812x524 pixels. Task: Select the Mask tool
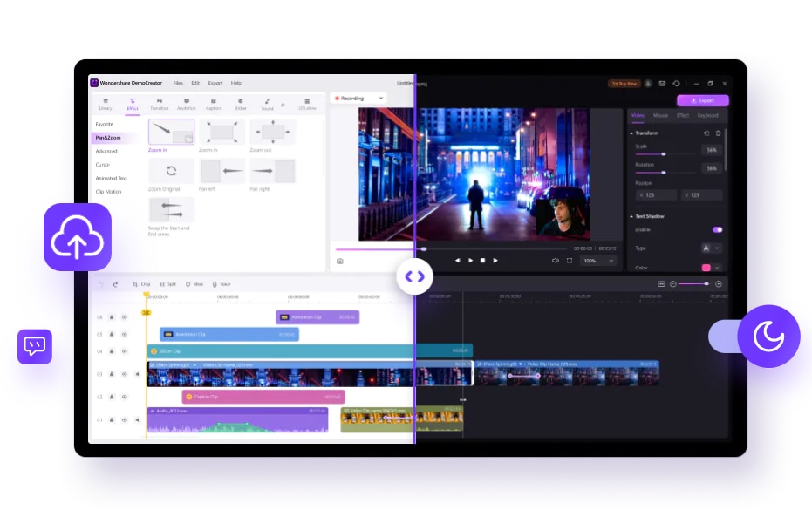[x=194, y=283]
